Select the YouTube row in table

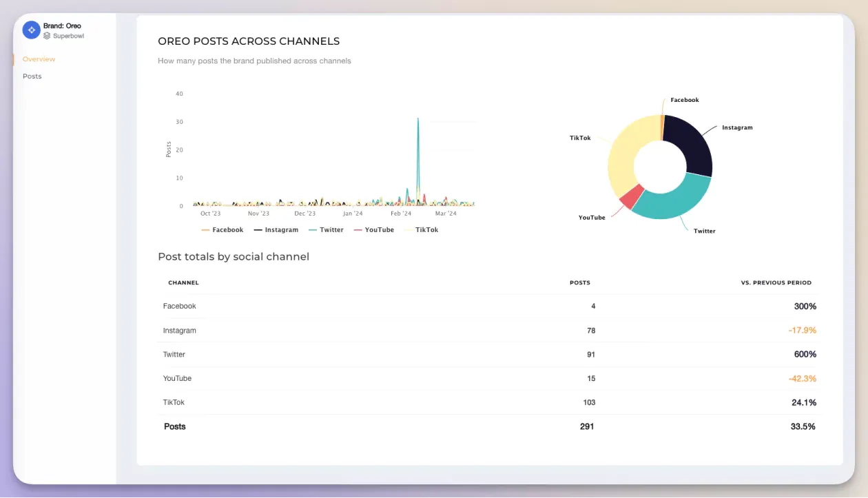pyautogui.click(x=489, y=378)
